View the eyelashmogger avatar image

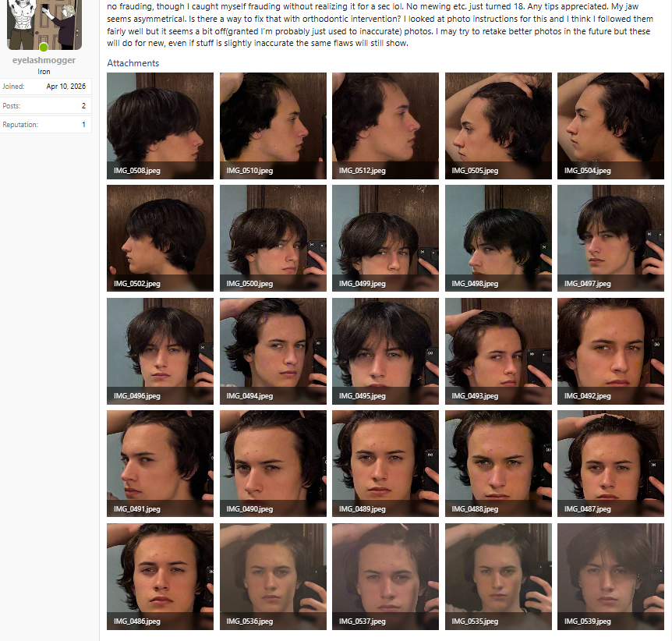pyautogui.click(x=44, y=24)
